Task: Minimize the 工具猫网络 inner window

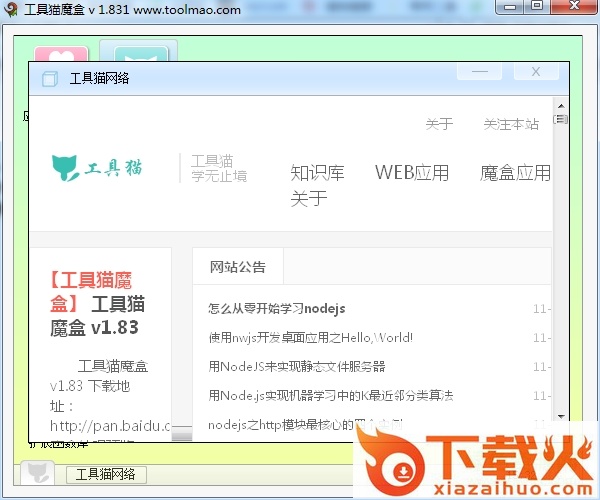Action: pos(479,72)
